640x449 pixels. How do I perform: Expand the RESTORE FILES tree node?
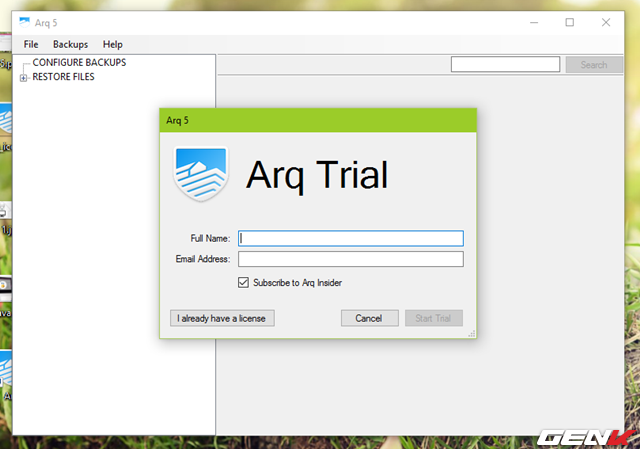click(24, 77)
